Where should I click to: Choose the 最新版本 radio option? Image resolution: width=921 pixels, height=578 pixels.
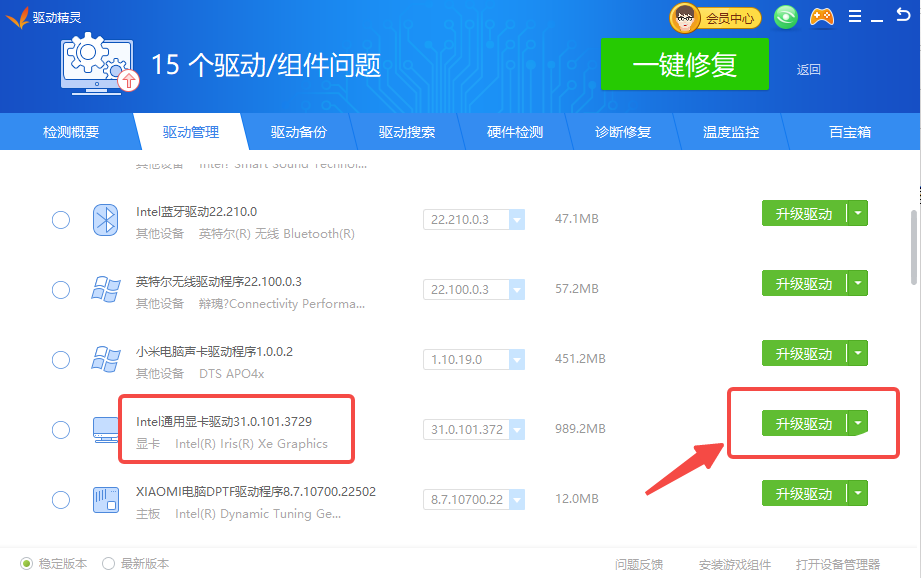point(108,563)
